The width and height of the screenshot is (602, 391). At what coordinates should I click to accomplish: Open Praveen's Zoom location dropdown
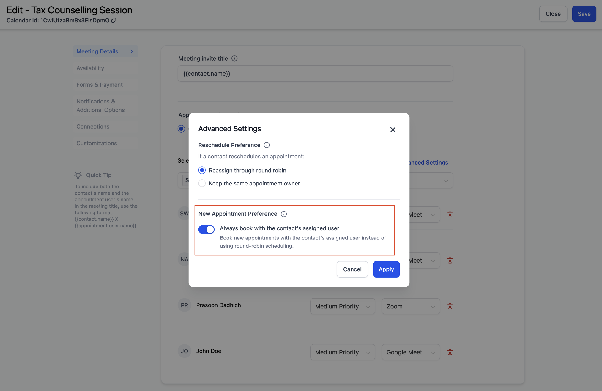coord(410,306)
